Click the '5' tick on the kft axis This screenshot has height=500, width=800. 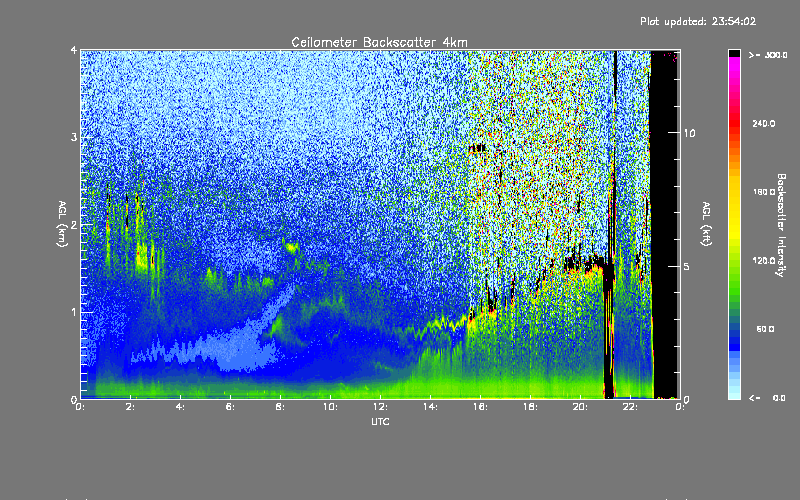pyautogui.click(x=687, y=266)
